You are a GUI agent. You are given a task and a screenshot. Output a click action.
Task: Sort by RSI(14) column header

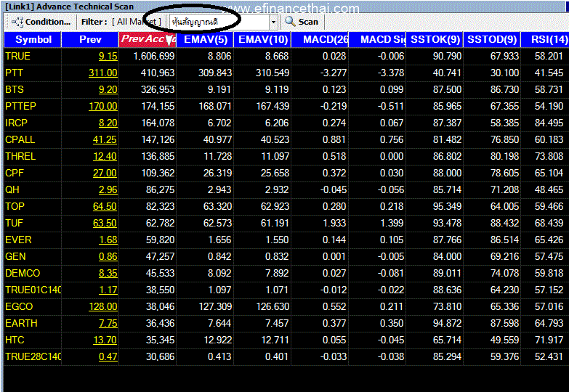546,39
